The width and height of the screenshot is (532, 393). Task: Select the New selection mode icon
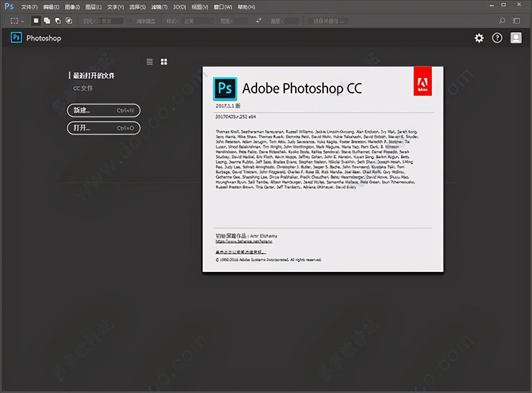click(36, 20)
